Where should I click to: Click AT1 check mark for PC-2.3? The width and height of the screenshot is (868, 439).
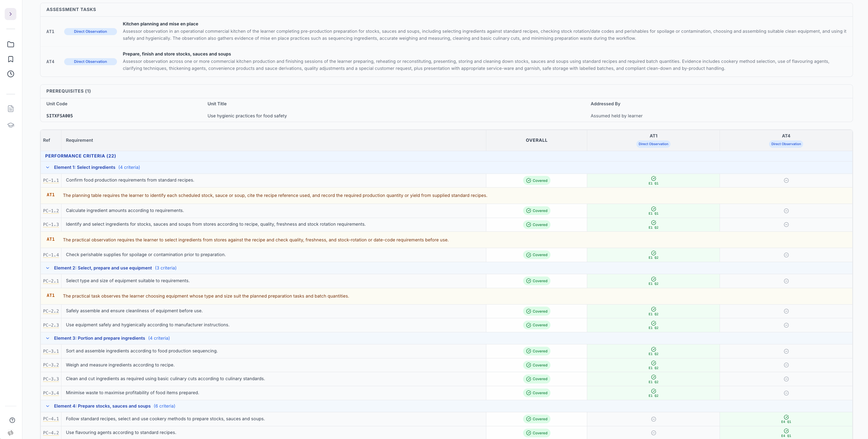(653, 323)
